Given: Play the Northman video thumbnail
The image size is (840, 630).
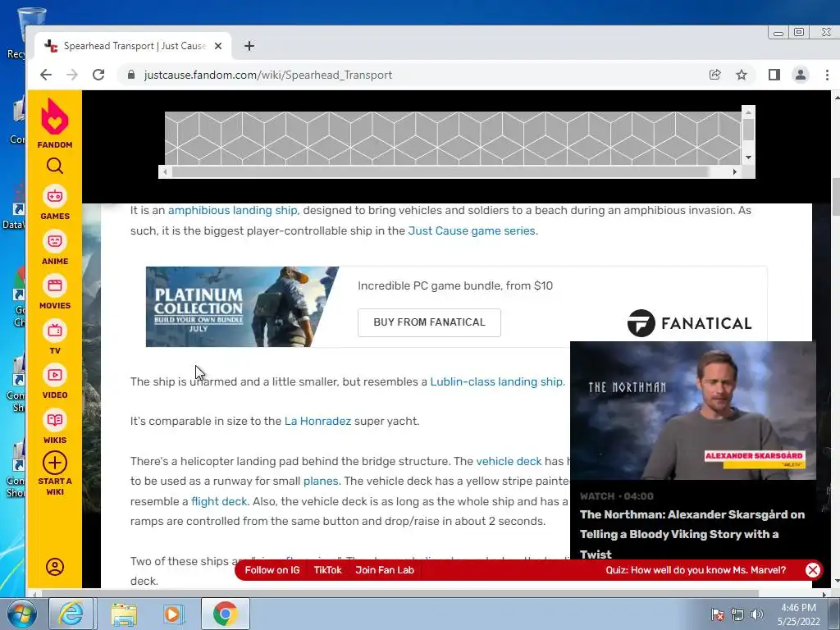Looking at the screenshot, I should tap(692, 410).
